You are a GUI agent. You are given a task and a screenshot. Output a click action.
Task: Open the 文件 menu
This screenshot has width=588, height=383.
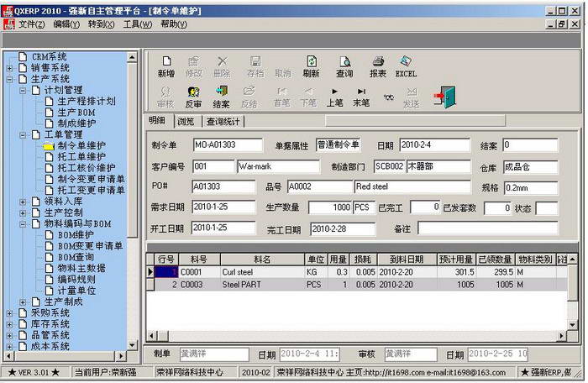coord(32,24)
